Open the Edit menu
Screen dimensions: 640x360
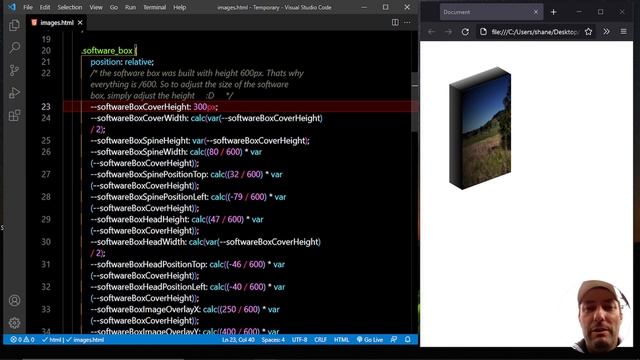point(45,7)
